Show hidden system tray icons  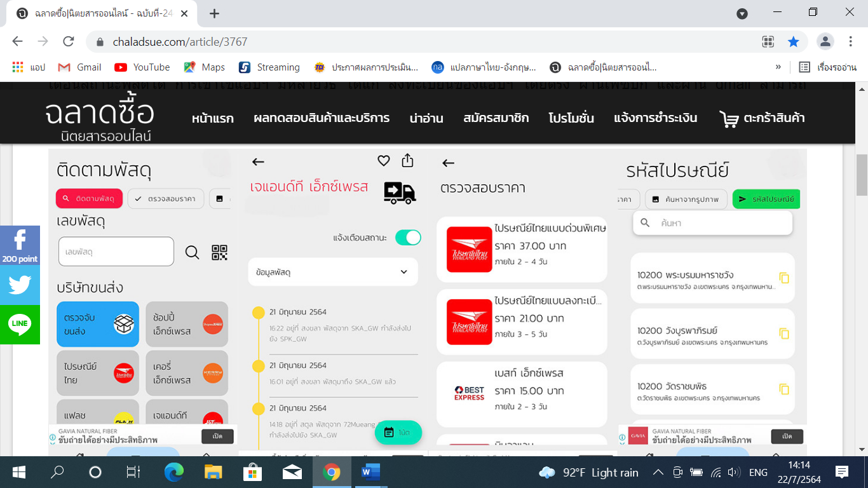click(x=658, y=472)
